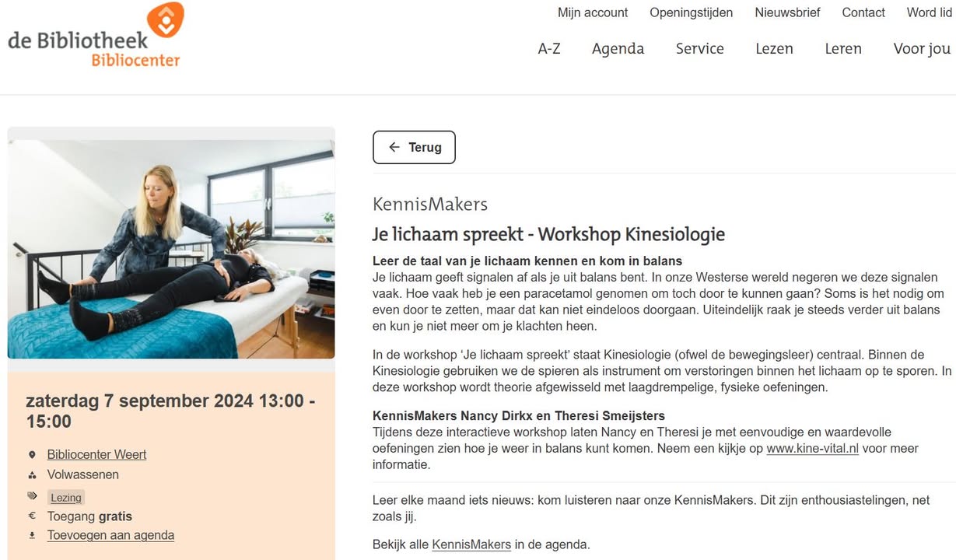Open Openingstijden in top navigation
The image size is (956, 560).
692,12
